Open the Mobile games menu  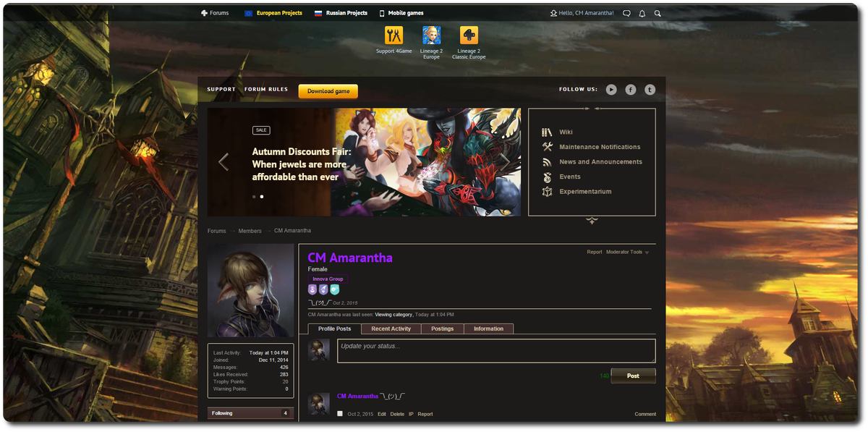pyautogui.click(x=401, y=13)
